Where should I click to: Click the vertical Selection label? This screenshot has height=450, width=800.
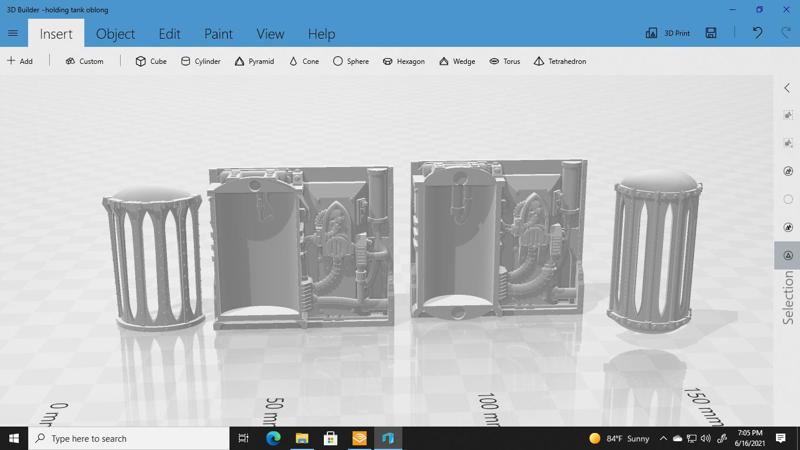[x=788, y=297]
